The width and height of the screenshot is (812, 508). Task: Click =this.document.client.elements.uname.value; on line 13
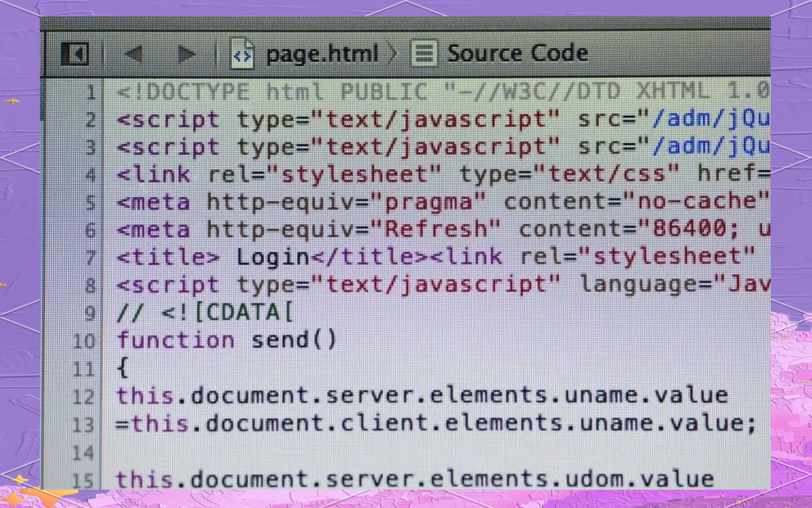(x=436, y=423)
